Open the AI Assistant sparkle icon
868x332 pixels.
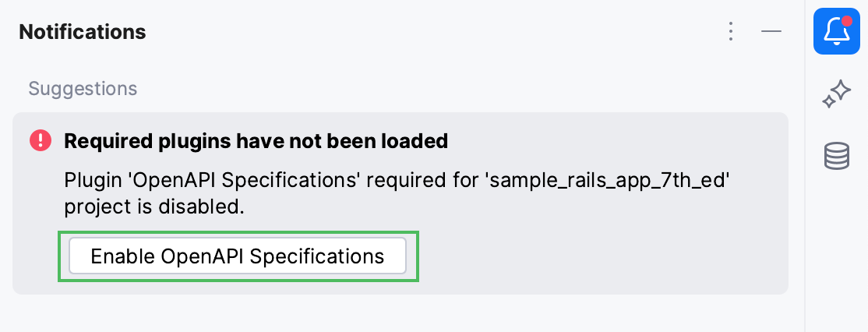[x=836, y=95]
